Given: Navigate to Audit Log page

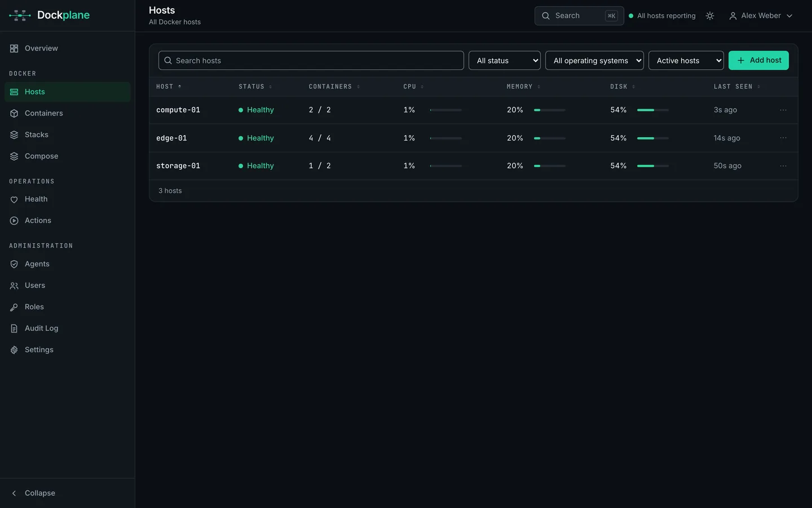Looking at the screenshot, I should pos(68,329).
